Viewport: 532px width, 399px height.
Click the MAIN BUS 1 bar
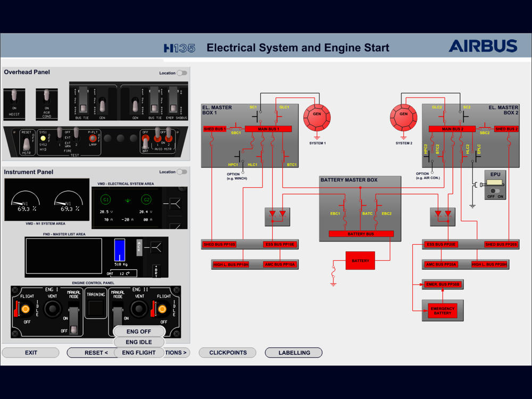pyautogui.click(x=268, y=129)
